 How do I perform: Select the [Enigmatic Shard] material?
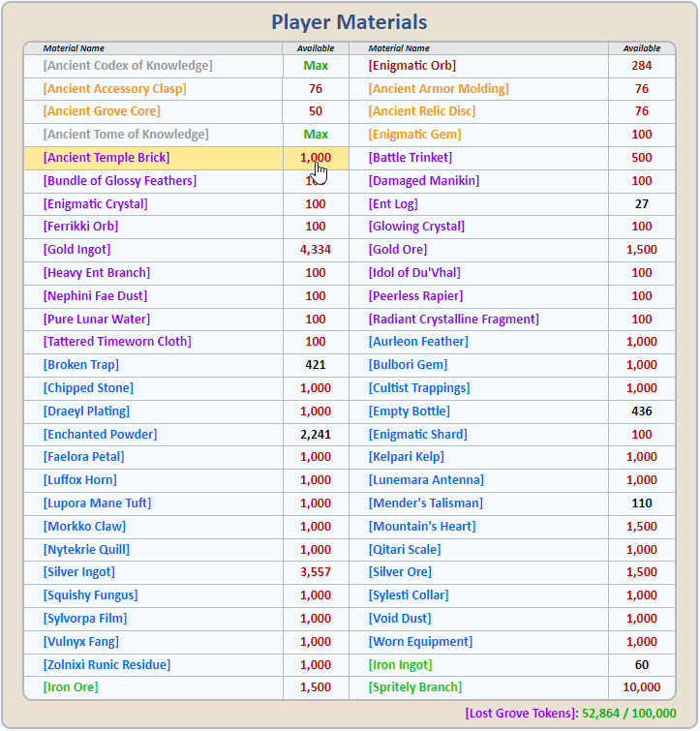(x=417, y=436)
